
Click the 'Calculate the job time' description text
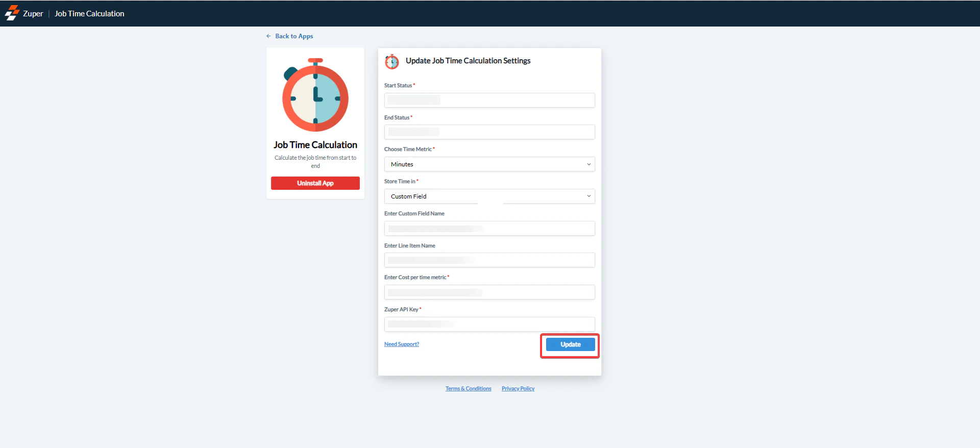coord(315,162)
